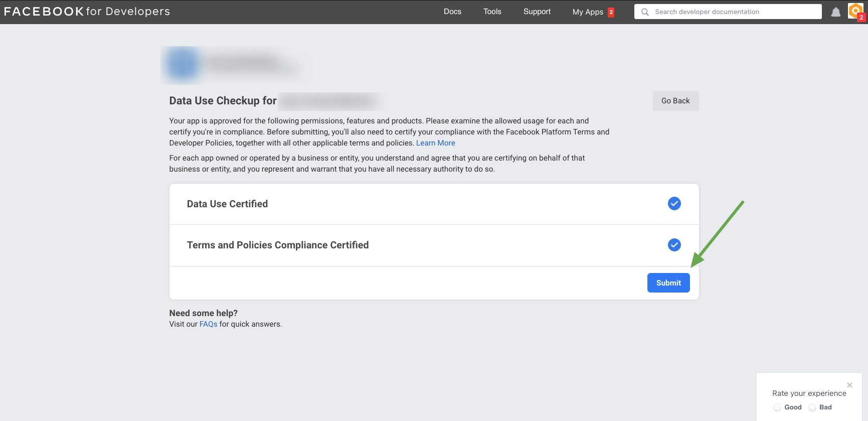Click the Rate your experience text
Image resolution: width=868 pixels, height=421 pixels.
(x=809, y=393)
